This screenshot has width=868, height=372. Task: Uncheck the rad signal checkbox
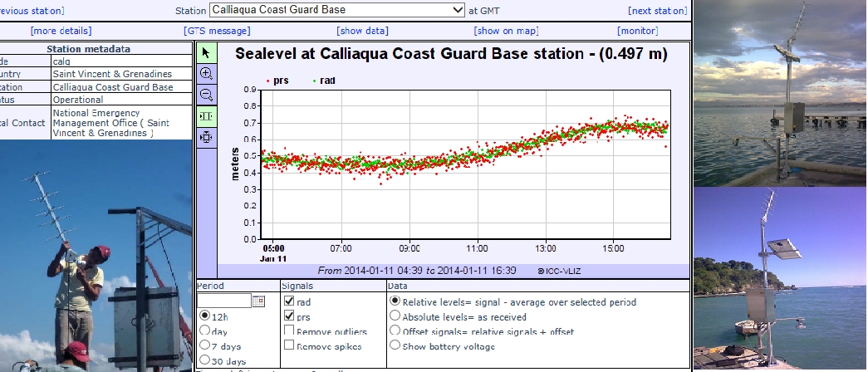point(288,301)
